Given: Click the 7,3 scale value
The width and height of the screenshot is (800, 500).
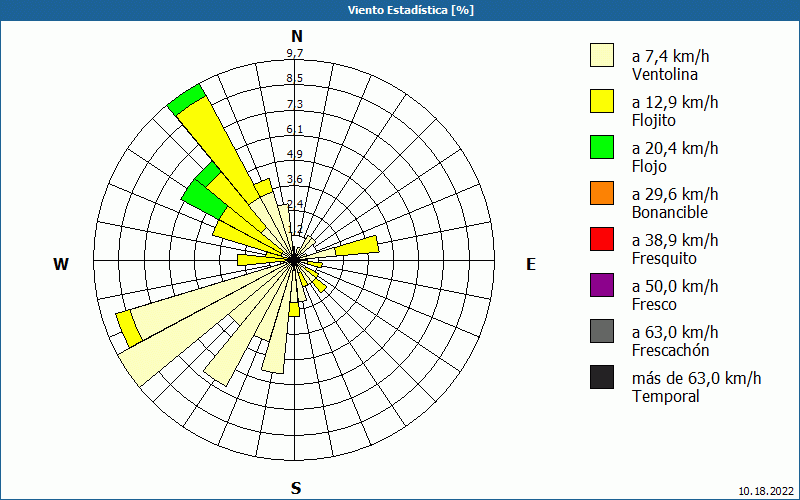Looking at the screenshot, I should point(295,104).
